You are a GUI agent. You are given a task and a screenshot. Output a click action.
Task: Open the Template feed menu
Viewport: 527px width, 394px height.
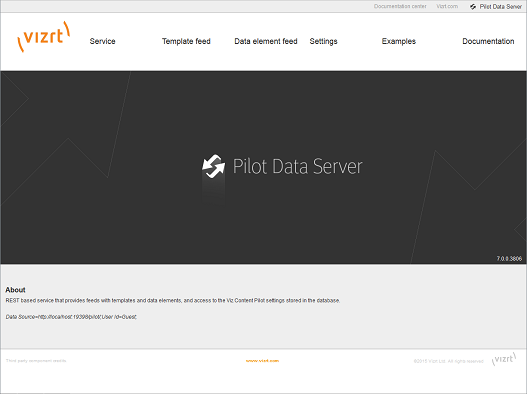[186, 41]
